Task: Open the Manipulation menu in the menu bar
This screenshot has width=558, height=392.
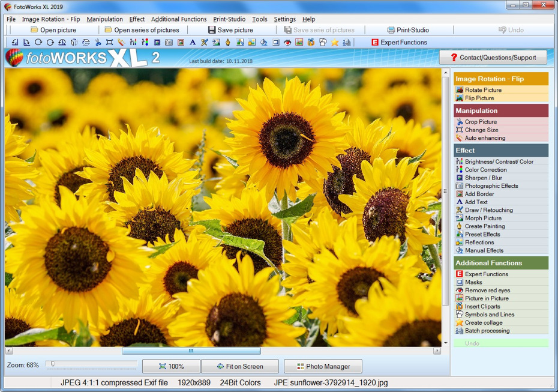Action: tap(104, 19)
